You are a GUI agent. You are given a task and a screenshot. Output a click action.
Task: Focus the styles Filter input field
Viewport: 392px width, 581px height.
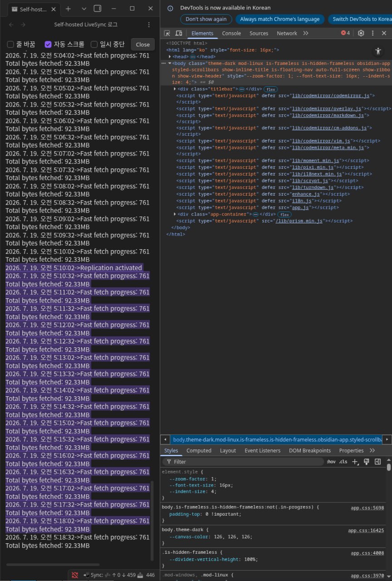pos(243,462)
